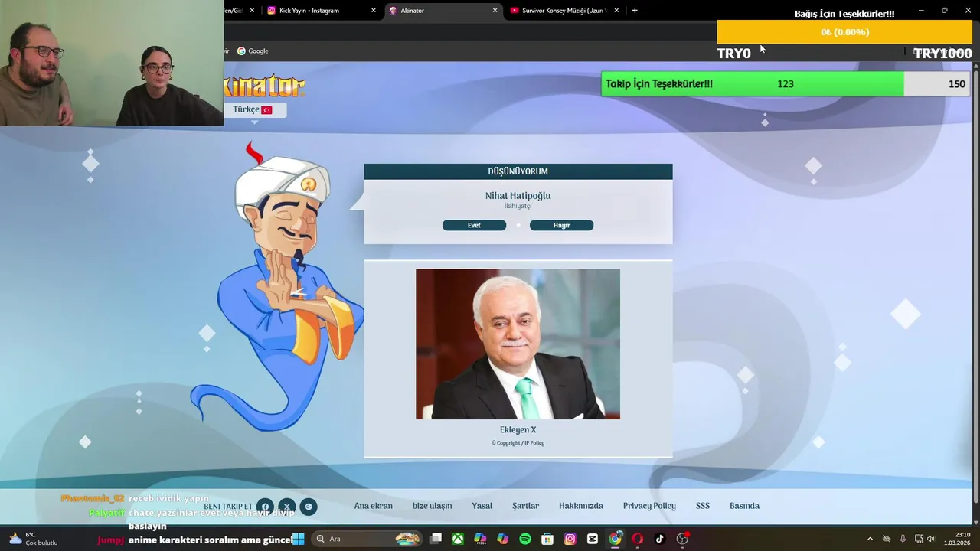The height and width of the screenshot is (551, 980).
Task: Switch to the Survivor Konsey Müziği tab
Action: [564, 11]
